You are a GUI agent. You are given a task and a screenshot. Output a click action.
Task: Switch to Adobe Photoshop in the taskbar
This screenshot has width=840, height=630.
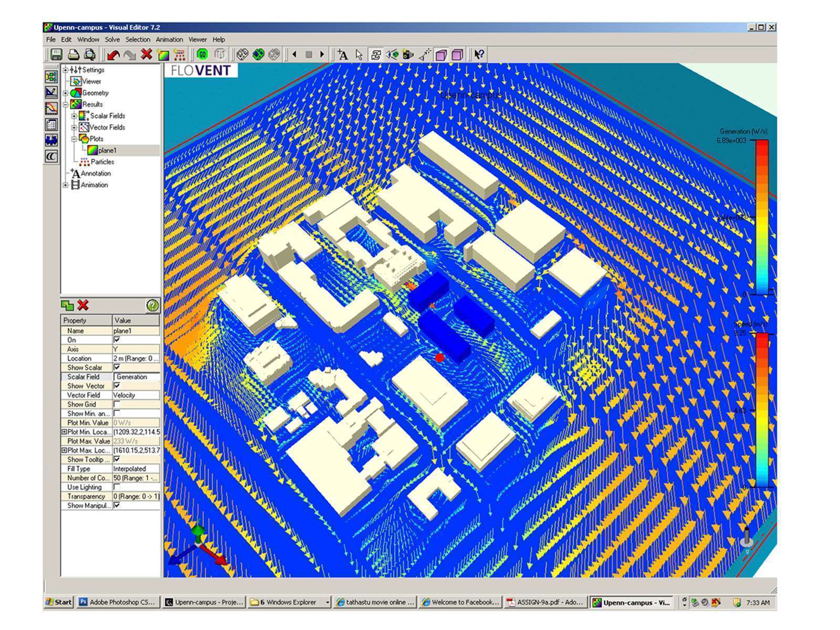[x=118, y=602]
